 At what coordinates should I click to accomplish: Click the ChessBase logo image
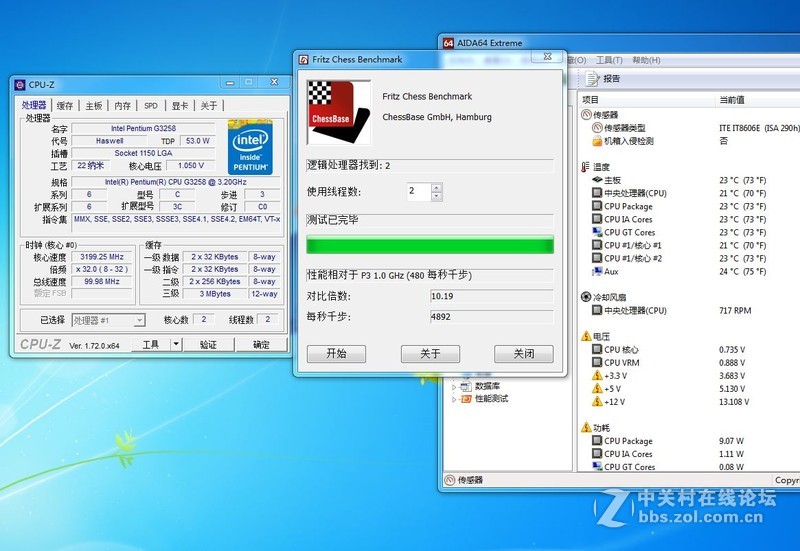(x=338, y=113)
